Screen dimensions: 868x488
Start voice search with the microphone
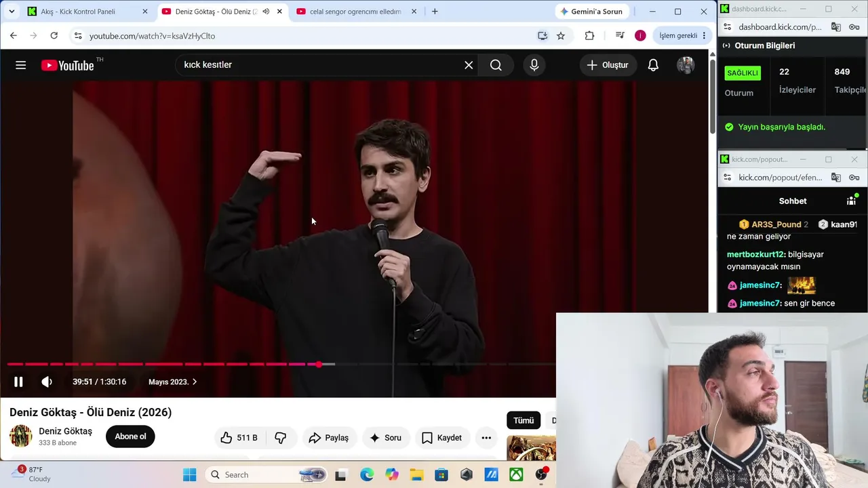(x=534, y=65)
